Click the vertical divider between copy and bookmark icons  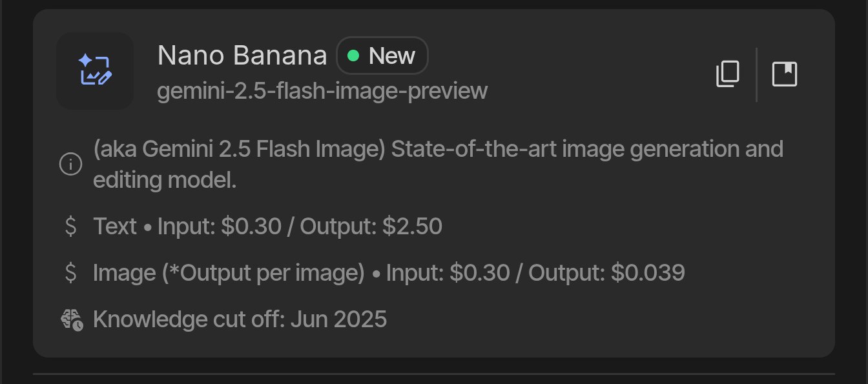click(756, 74)
